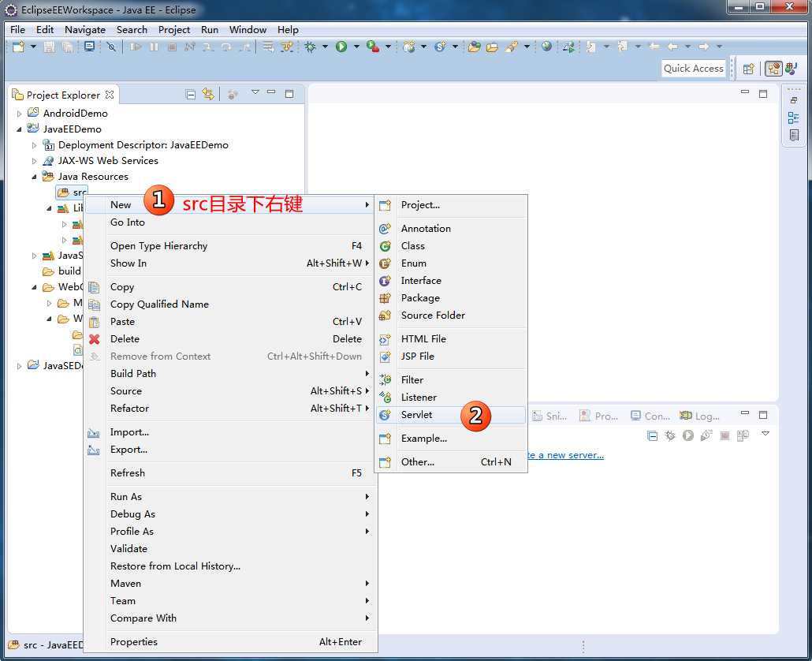
Task: Select the Project Explorer tab
Action: point(62,95)
